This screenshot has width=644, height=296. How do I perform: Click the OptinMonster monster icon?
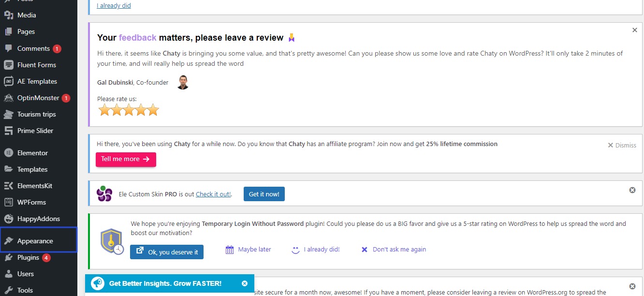point(8,98)
